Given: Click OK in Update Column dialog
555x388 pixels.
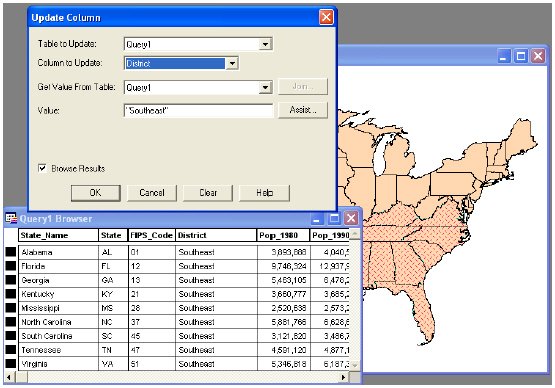Looking at the screenshot, I should pos(96,193).
